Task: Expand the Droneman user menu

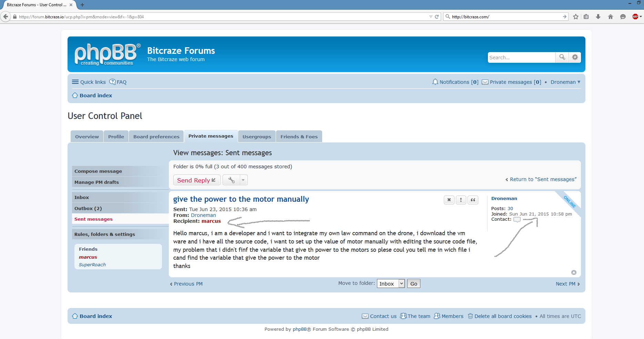Action: (x=565, y=82)
